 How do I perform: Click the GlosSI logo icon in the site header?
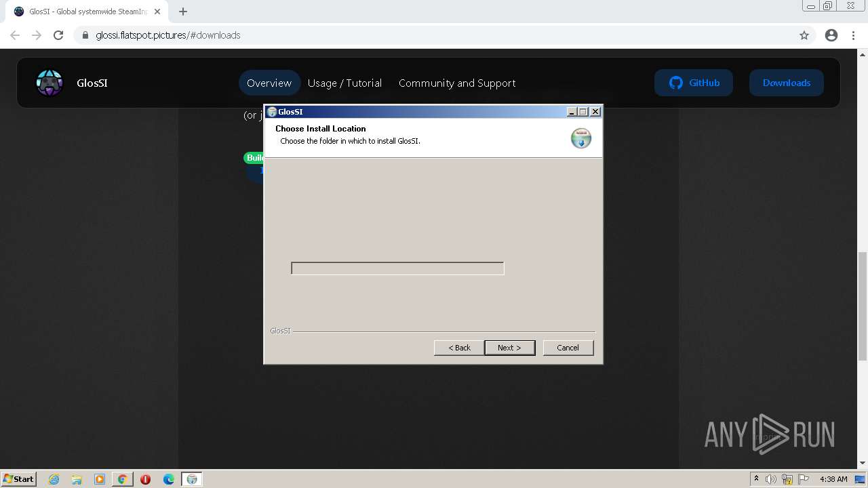pos(50,83)
